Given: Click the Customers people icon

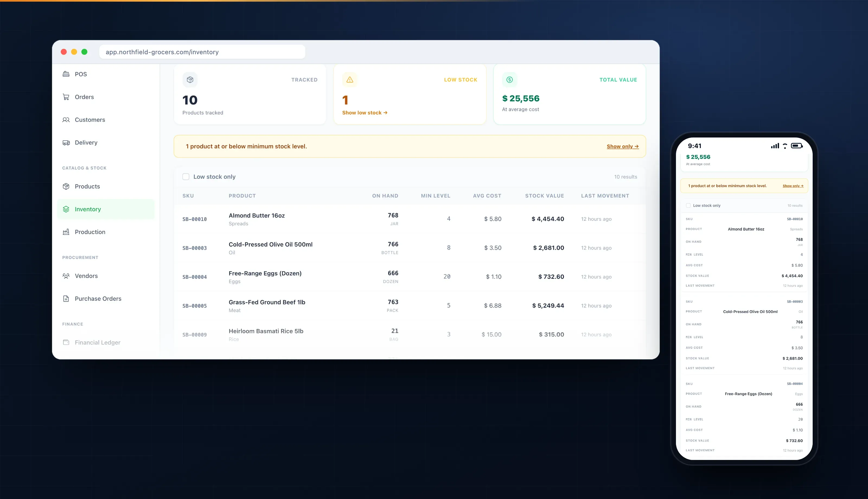Looking at the screenshot, I should [66, 120].
